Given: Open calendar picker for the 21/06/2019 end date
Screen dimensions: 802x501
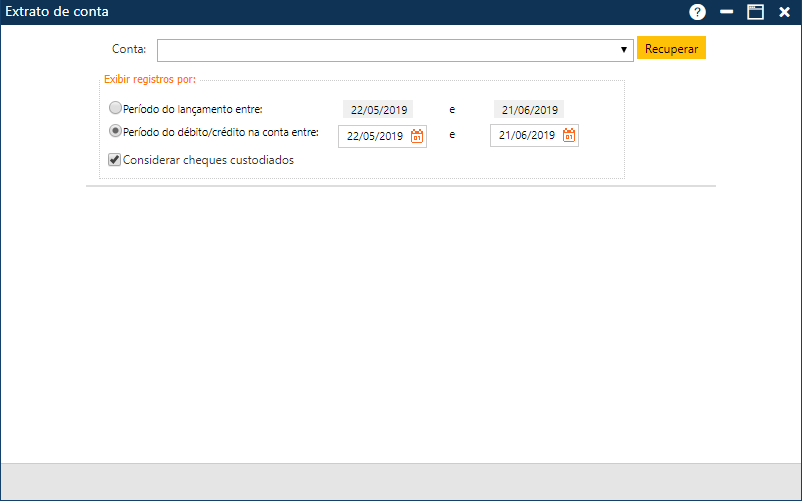Looking at the screenshot, I should coord(569,136).
